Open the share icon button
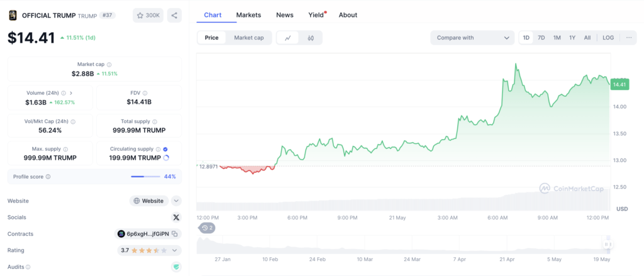The width and height of the screenshot is (644, 276). [x=174, y=16]
